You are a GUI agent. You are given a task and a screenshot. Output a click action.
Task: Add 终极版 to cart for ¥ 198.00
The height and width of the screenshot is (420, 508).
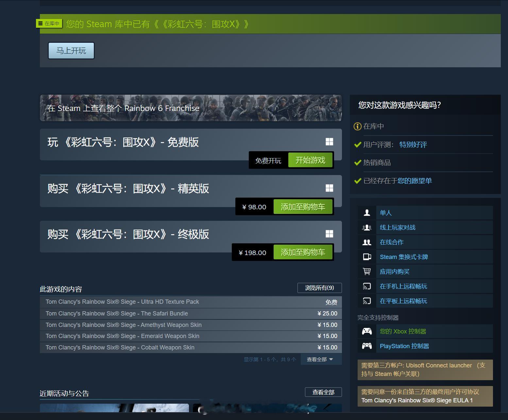[x=303, y=252]
